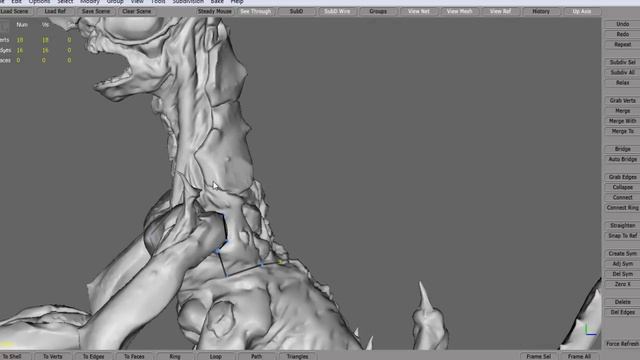
Task: Click the Zero X button
Action: click(622, 284)
